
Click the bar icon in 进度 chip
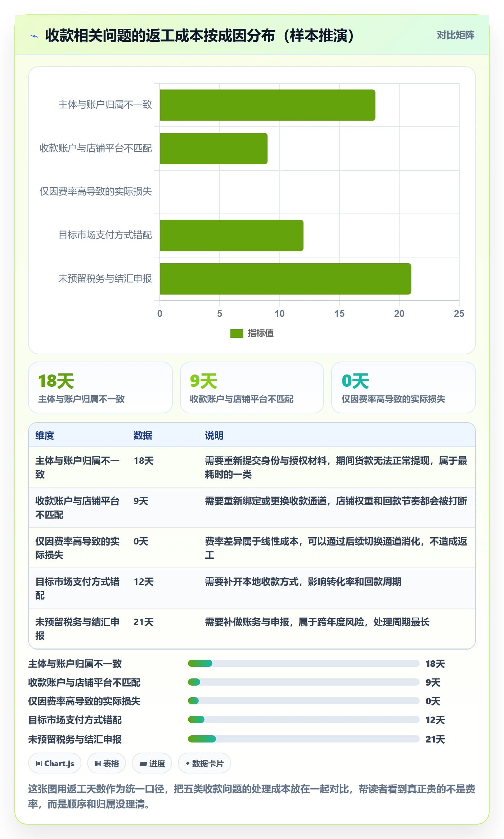pos(143,764)
